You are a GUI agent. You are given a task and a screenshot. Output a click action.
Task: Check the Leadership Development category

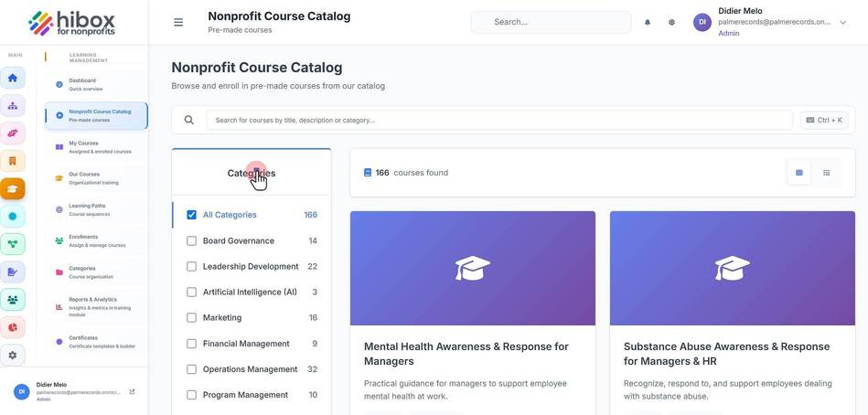click(191, 266)
